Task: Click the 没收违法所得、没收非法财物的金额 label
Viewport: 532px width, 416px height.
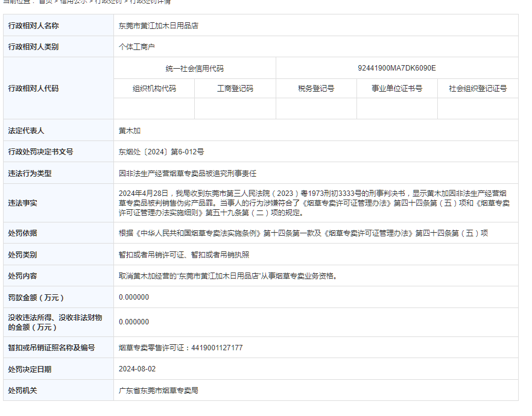Action: (55, 322)
